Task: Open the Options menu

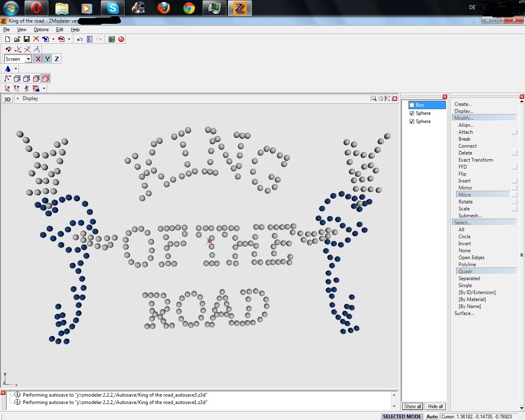Action: point(41,30)
